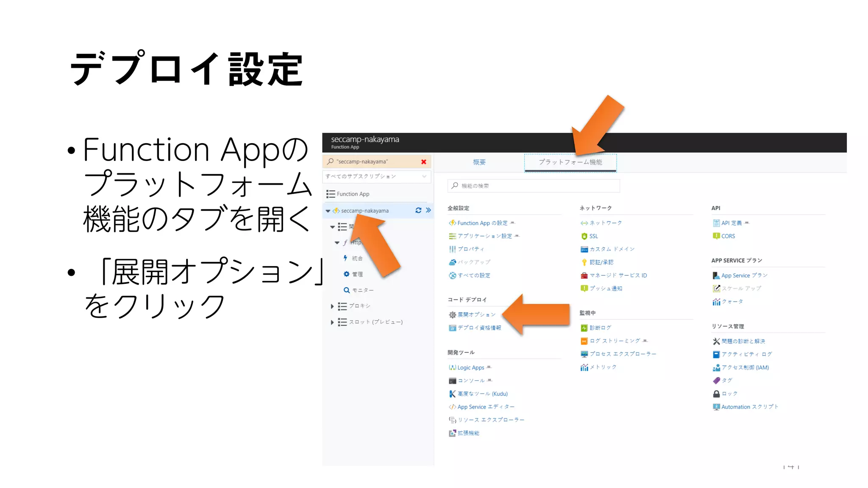
Task: Clear the seccamp-nakayama search with red X
Action: (423, 162)
